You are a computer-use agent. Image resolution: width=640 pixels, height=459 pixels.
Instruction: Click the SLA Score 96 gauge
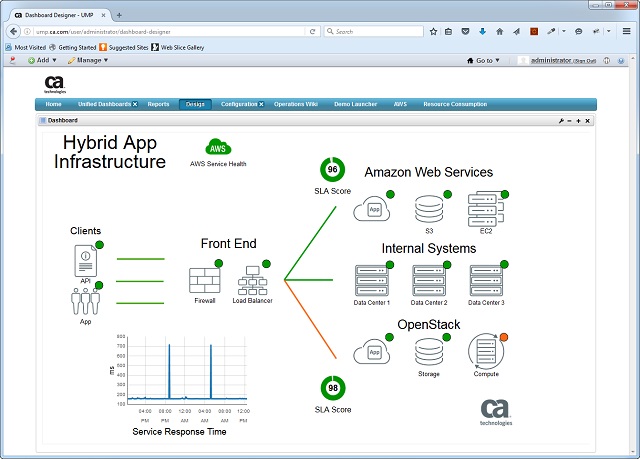click(332, 170)
